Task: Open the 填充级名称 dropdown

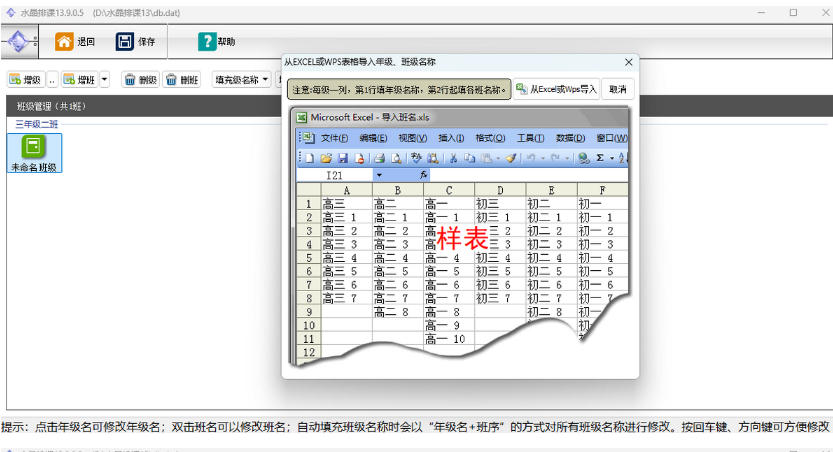Action: (x=241, y=80)
